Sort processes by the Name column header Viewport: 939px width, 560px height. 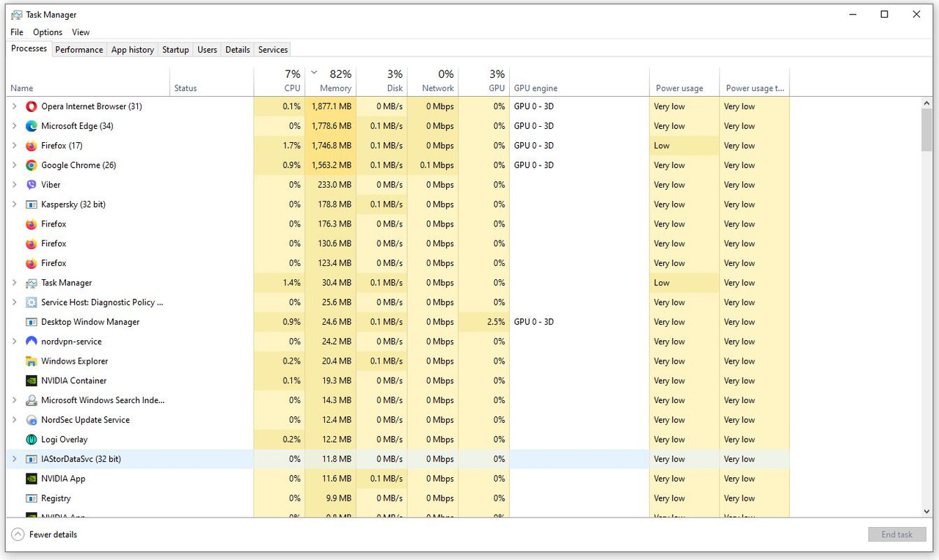[88, 81]
